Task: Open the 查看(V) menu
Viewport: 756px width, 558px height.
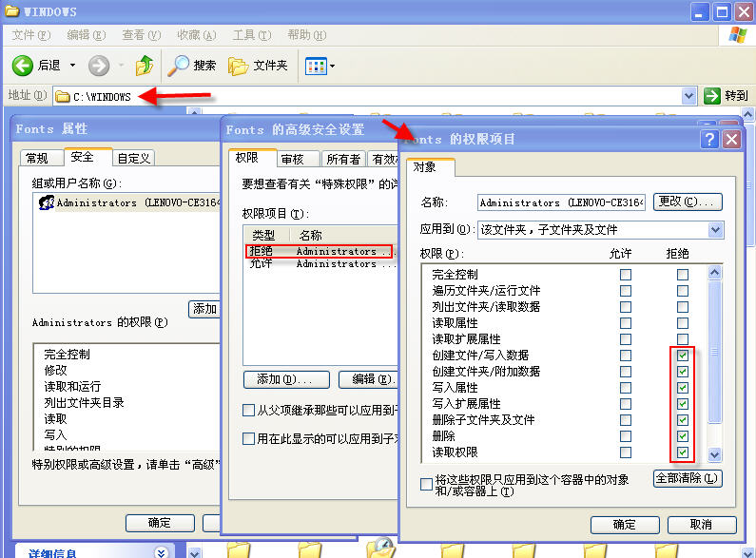Action: tap(142, 35)
